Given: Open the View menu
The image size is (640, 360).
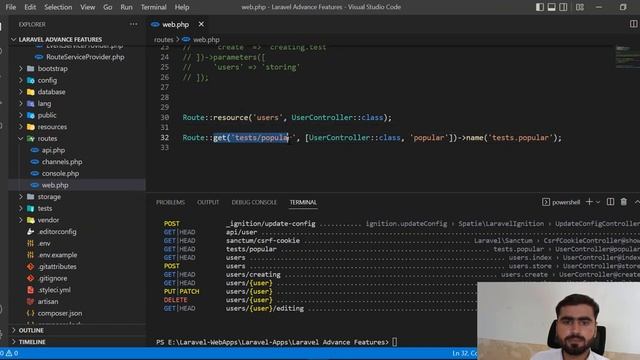Looking at the screenshot, I should [x=87, y=7].
